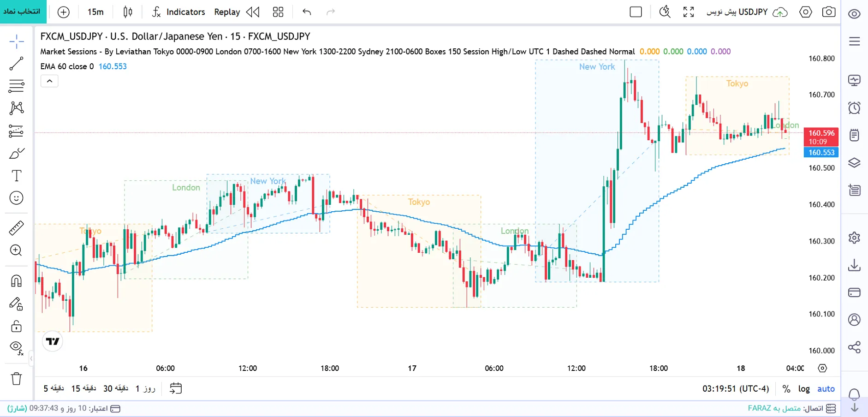868x417 pixels.
Task: Open the candlestick chart type dropdown
Action: pyautogui.click(x=128, y=12)
